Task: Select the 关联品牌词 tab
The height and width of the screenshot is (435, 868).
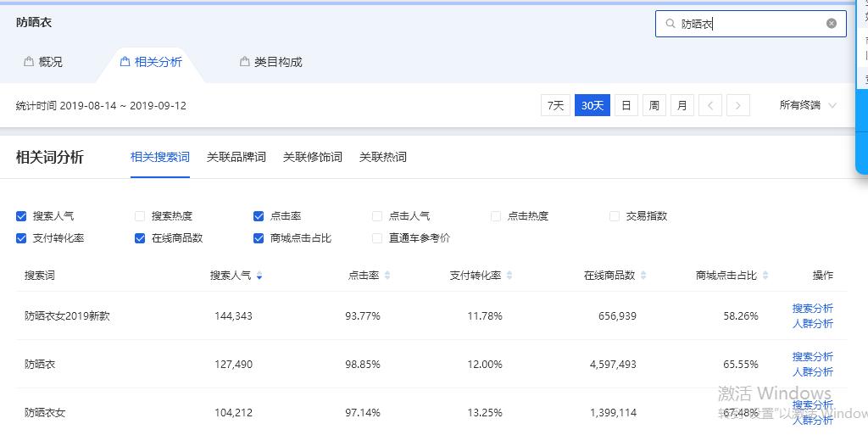Action: pos(236,157)
